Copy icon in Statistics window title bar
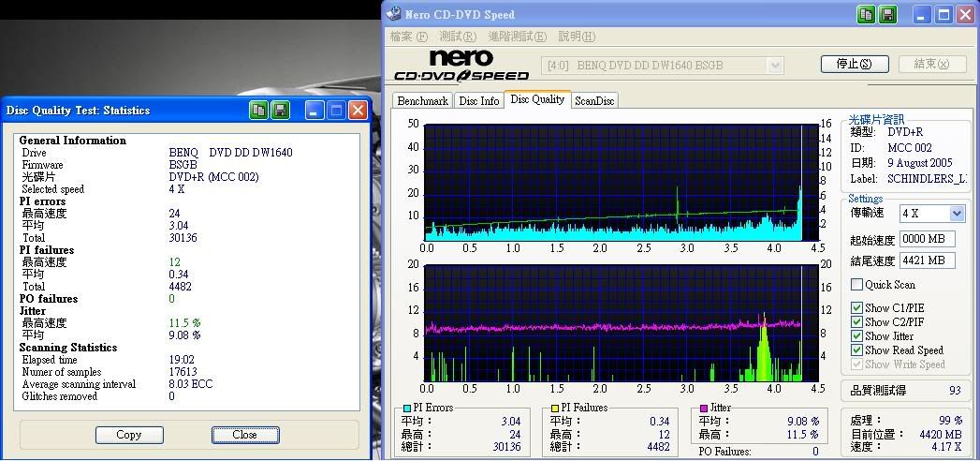This screenshot has width=980, height=461. tap(258, 111)
